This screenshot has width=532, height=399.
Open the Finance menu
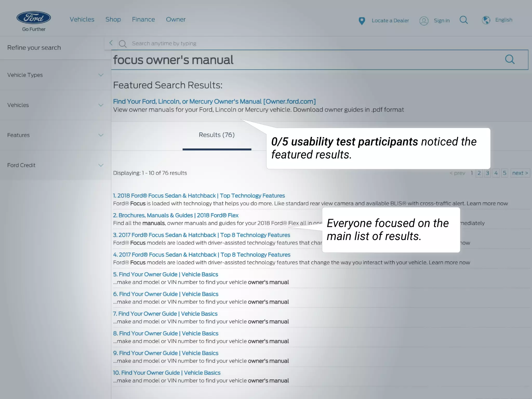143,19
